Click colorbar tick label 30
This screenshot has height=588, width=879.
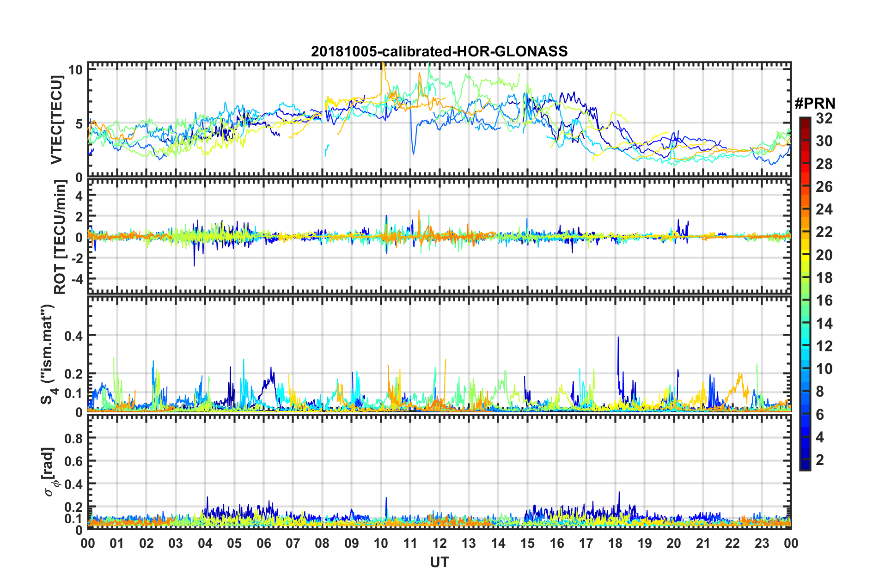(824, 141)
